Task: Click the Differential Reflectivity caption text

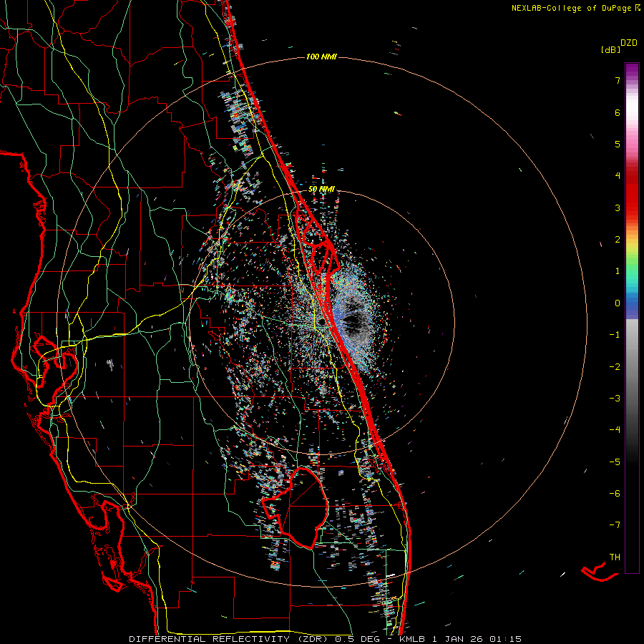Action: pos(325,639)
